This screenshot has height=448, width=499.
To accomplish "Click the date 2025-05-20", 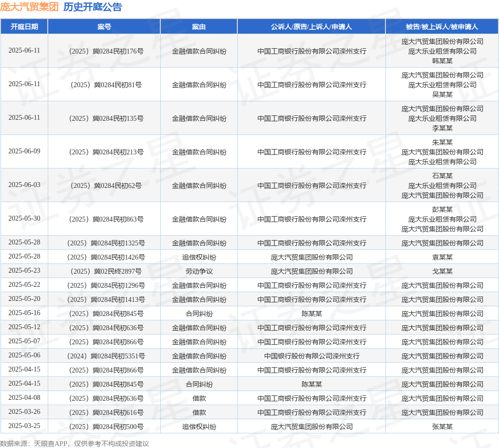I will [24, 299].
